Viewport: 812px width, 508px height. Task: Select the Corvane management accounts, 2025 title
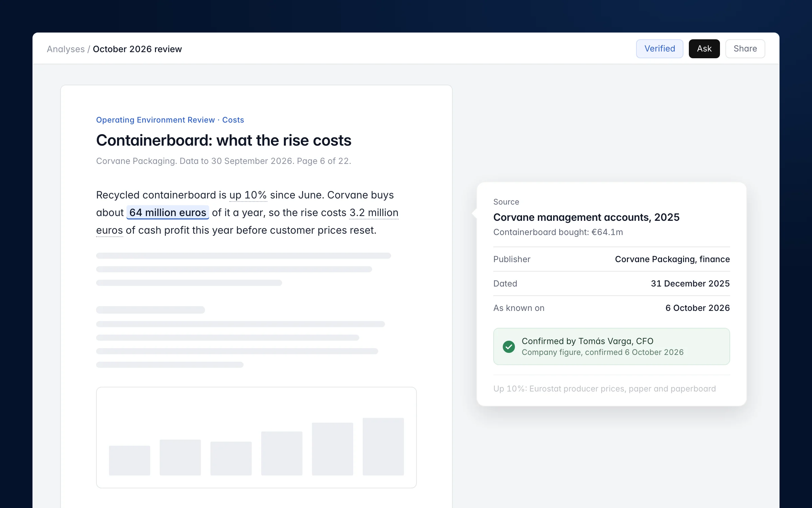point(586,217)
